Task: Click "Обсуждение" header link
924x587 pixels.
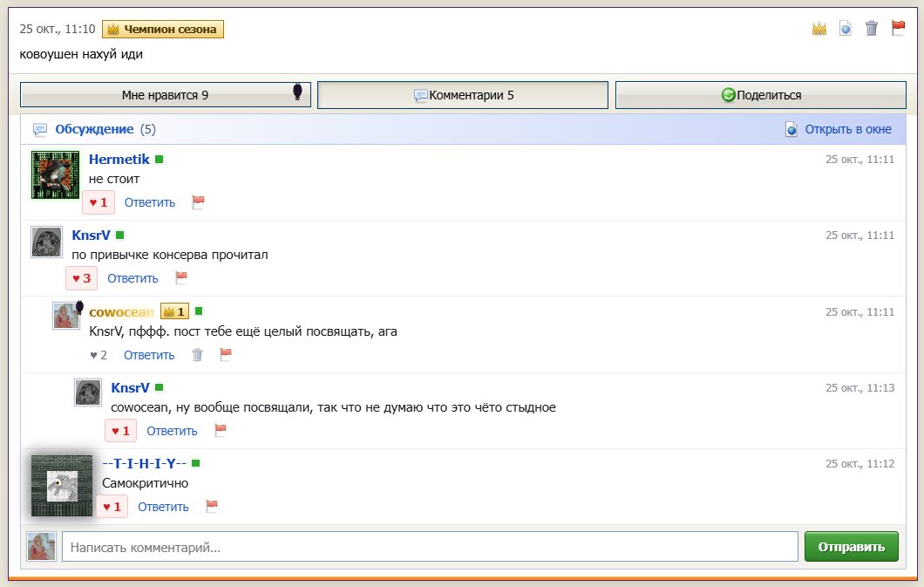Action: (94, 129)
